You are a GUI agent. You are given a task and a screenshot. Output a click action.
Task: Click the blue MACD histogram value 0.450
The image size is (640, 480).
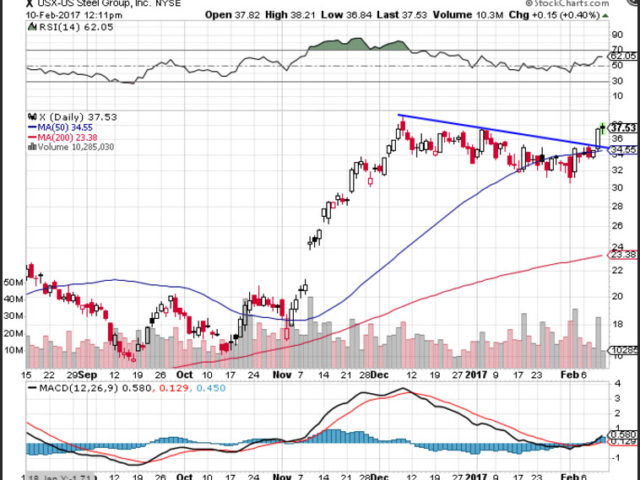point(211,388)
